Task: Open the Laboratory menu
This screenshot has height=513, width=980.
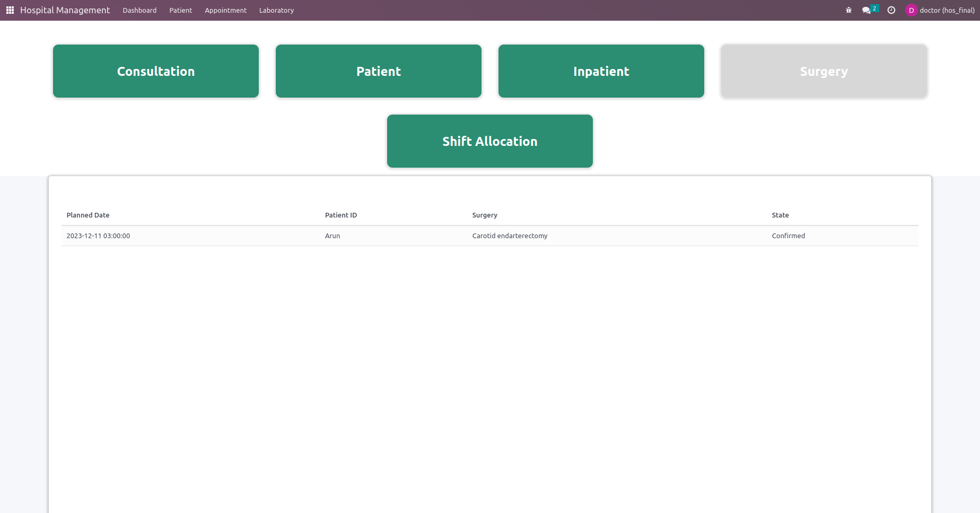Action: (276, 10)
